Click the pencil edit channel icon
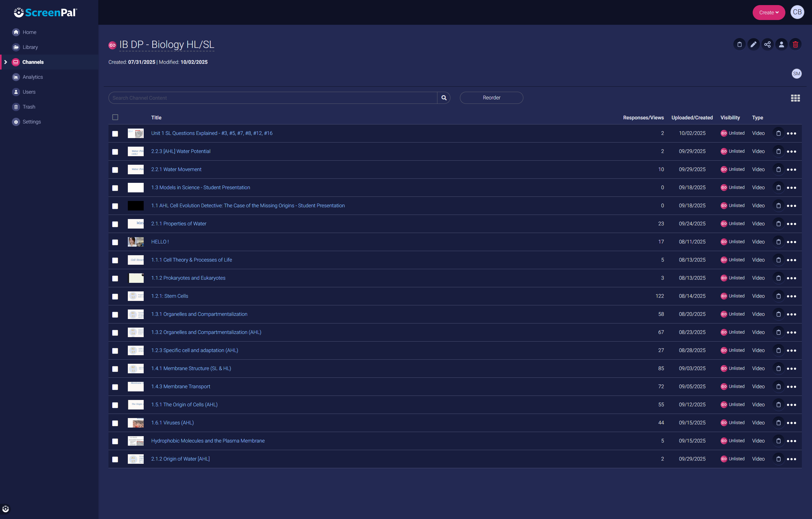Viewport: 812px width, 519px height. [x=753, y=44]
